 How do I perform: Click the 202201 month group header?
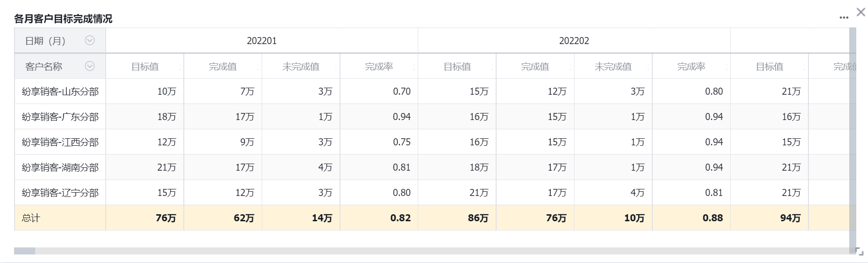[262, 41]
